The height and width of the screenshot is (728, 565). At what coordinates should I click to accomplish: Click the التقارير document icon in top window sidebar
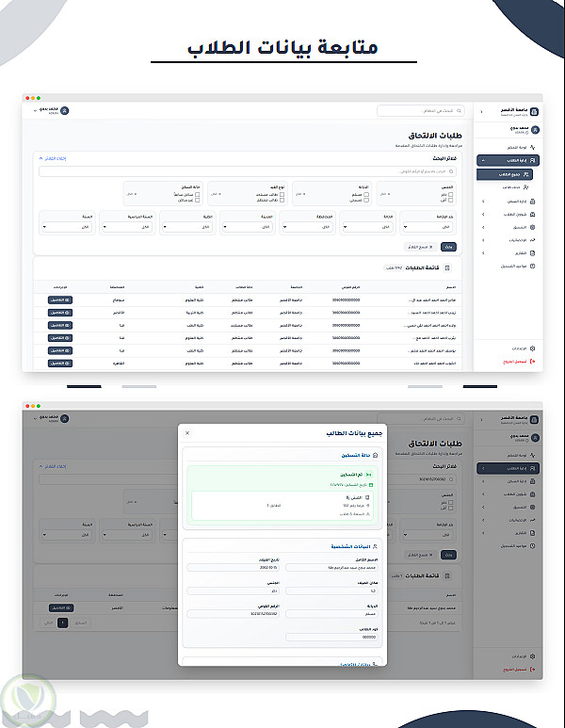(532, 253)
